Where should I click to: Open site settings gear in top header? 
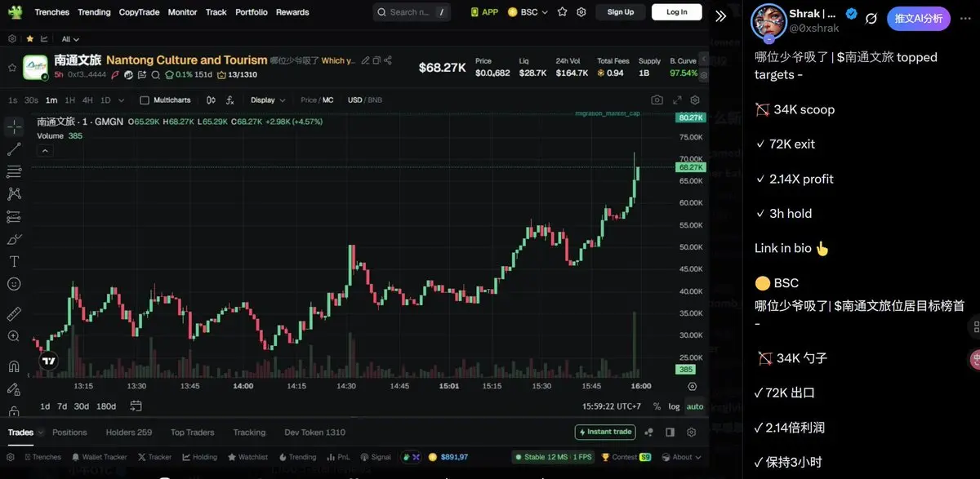(581, 12)
